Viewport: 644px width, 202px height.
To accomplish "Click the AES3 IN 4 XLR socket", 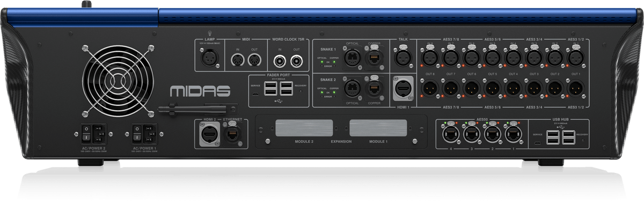I will (513, 57).
